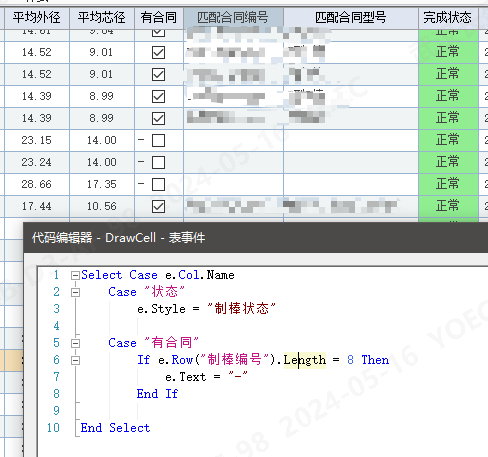Select green 正常 status cell in 23.15 row

tap(448, 140)
